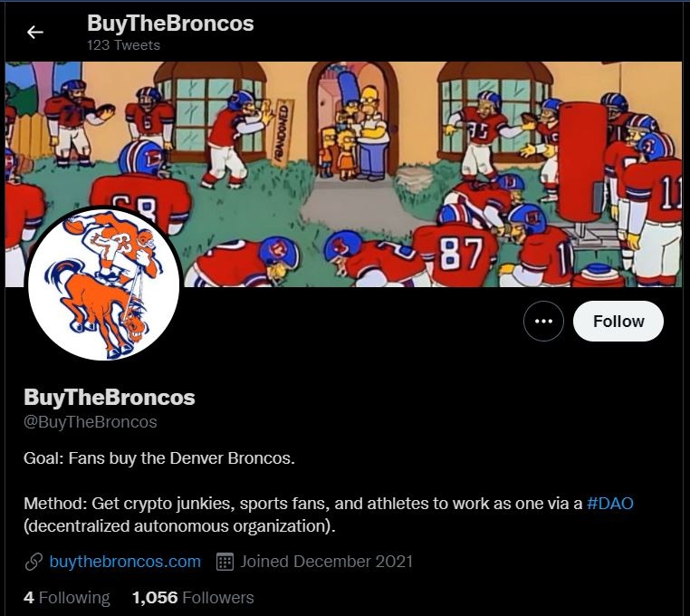Follow the BuyTheBroncos account

pos(618,322)
